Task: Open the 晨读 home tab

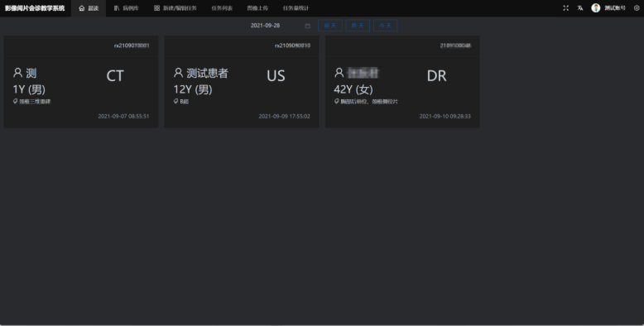Action: click(89, 8)
